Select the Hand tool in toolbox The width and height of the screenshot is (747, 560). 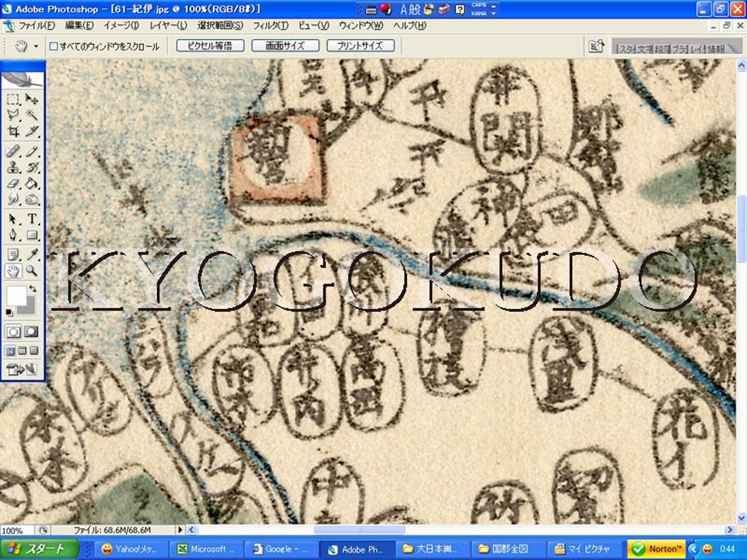point(13,271)
